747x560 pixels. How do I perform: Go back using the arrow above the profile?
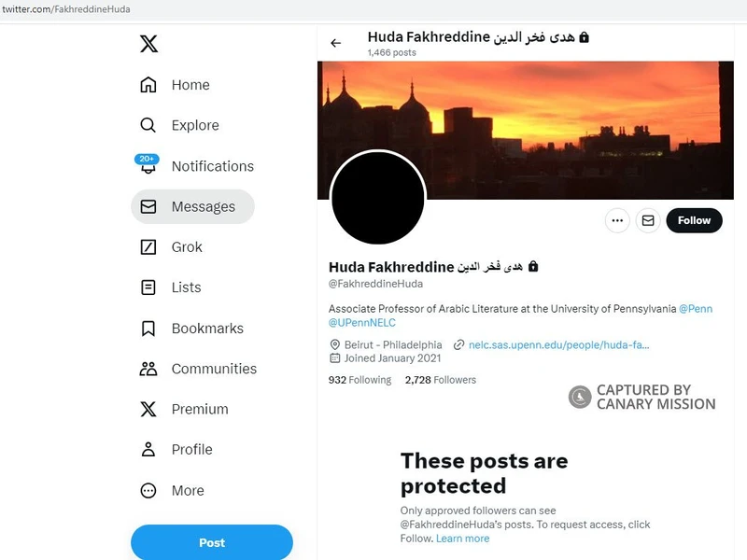click(x=335, y=43)
